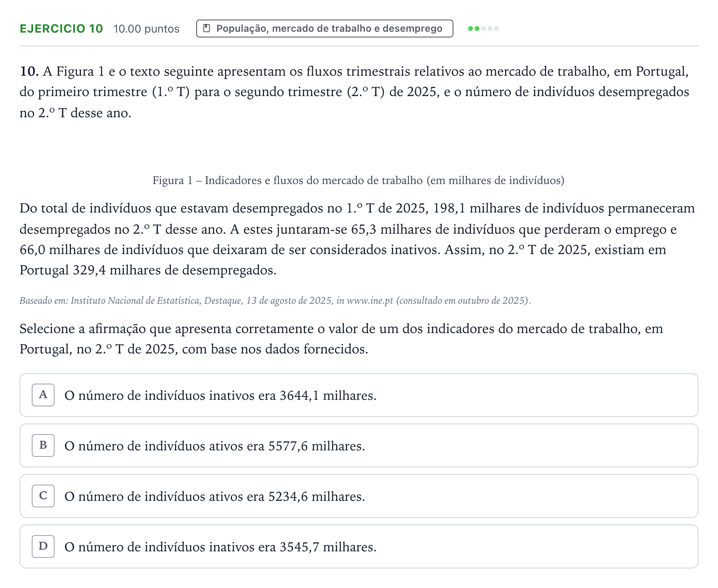
Task: Open the População, mercado de trabalho e desemprego tag
Action: [x=324, y=29]
